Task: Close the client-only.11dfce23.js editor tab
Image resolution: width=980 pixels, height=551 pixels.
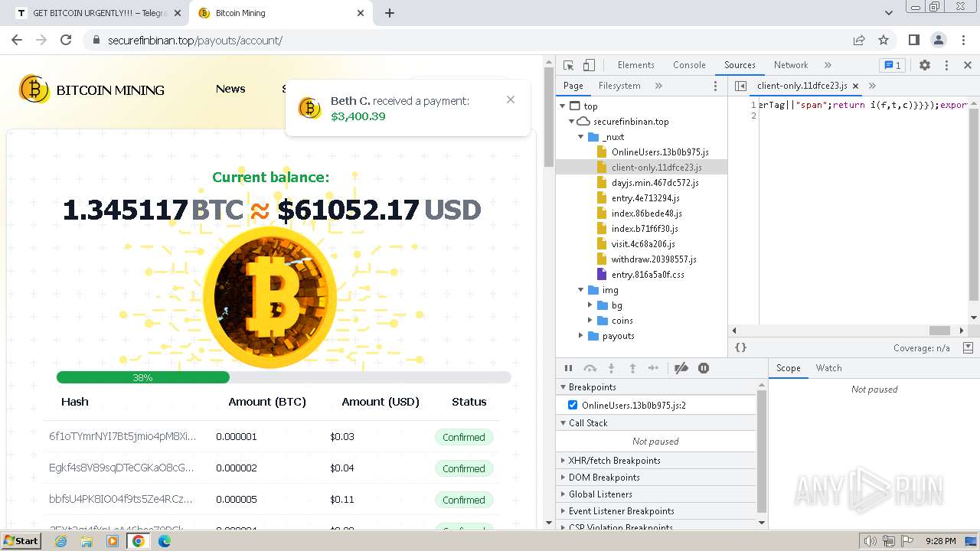Action: (x=855, y=86)
